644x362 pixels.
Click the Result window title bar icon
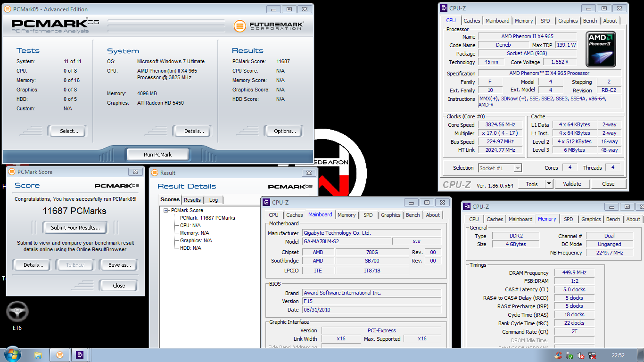[x=154, y=173]
